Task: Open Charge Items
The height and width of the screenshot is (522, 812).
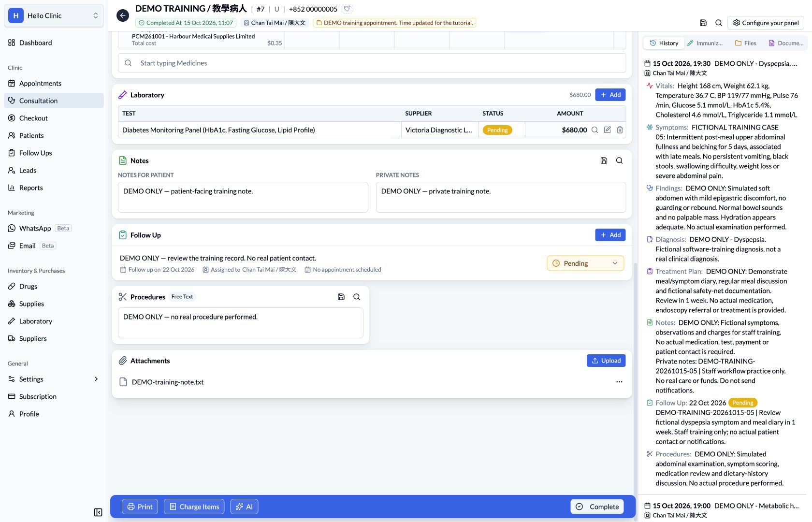Action: pyautogui.click(x=194, y=507)
